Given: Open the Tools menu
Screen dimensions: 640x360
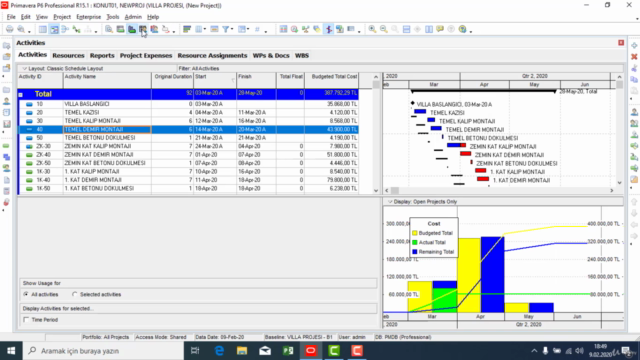Looking at the screenshot, I should [113, 17].
